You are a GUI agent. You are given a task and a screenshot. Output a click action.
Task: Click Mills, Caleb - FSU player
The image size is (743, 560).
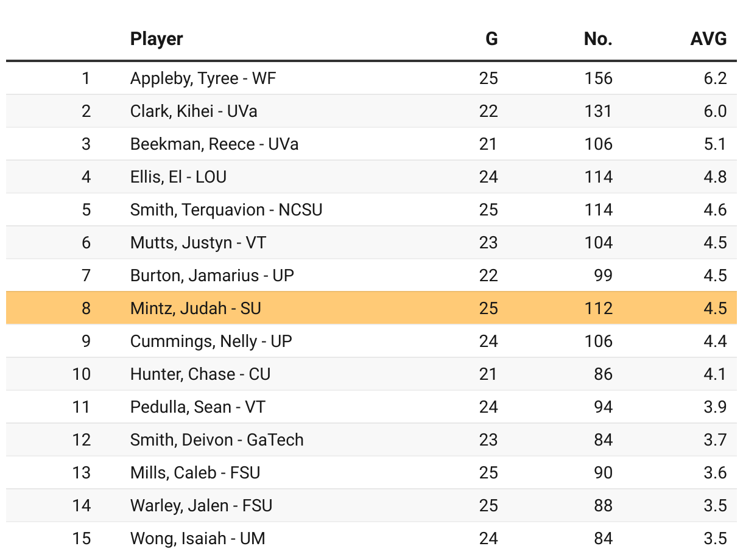[195, 473]
